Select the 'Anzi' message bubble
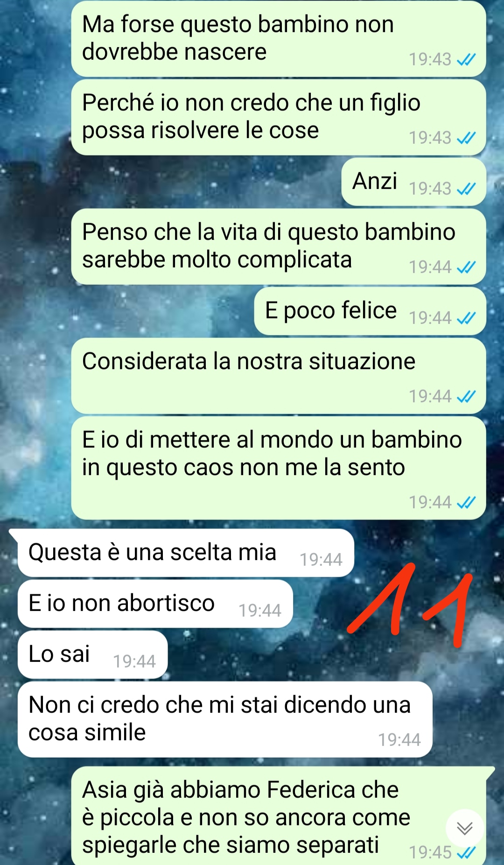This screenshot has height=865, width=504. [414, 182]
